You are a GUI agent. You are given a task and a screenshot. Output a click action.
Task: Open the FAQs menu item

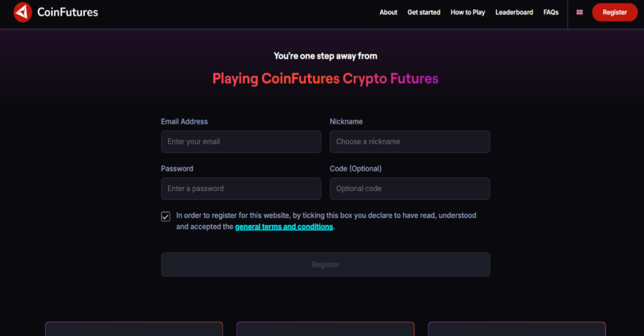551,13
